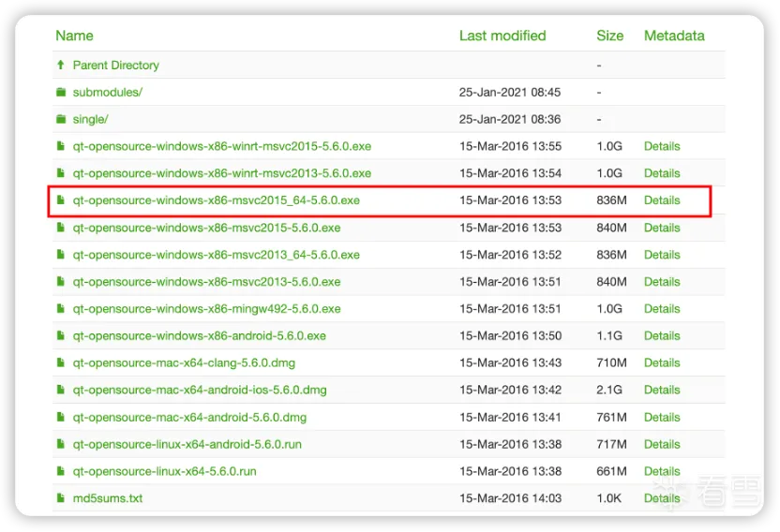
Task: Click date 25-Jan-2021 08:45
Action: point(510,93)
